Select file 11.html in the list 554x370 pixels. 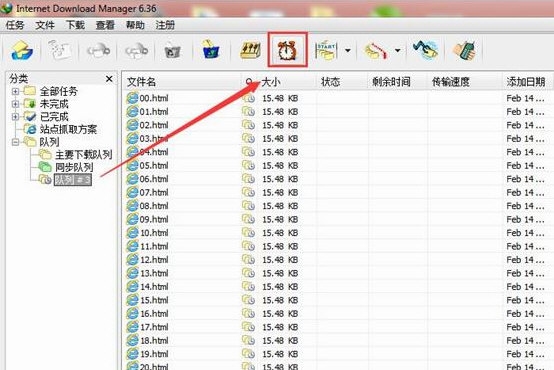(154, 246)
